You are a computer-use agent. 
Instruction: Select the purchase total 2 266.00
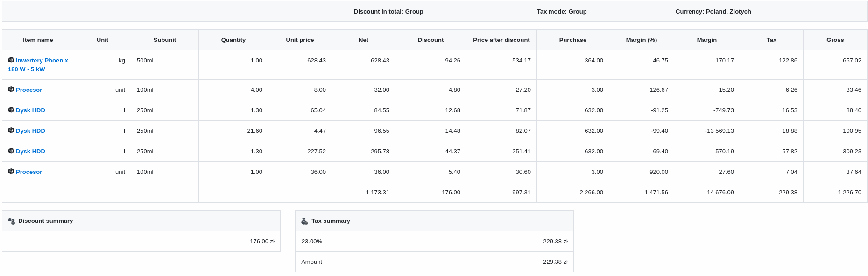(x=592, y=193)
